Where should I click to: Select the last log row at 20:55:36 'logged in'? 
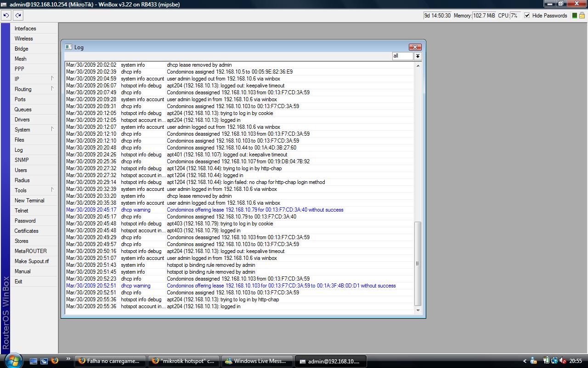(x=239, y=306)
